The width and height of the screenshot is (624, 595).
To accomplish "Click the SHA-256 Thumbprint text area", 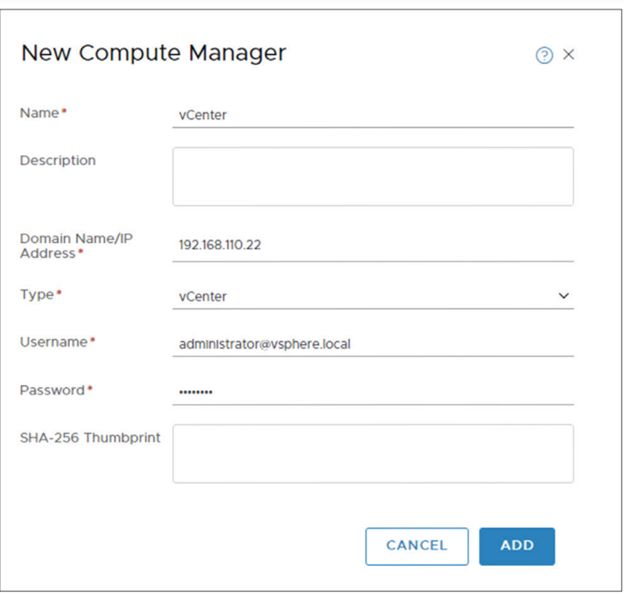I will 373,454.
